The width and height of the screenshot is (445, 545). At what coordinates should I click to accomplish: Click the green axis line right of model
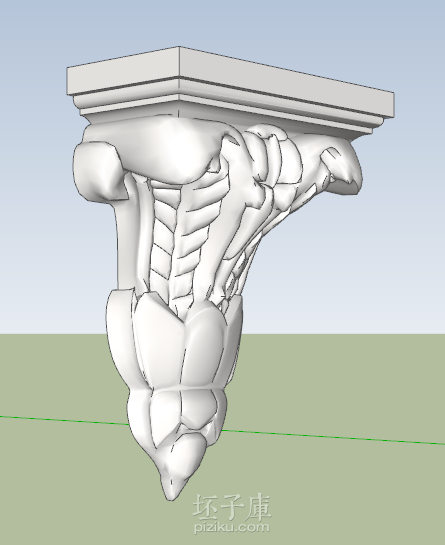coord(334,437)
